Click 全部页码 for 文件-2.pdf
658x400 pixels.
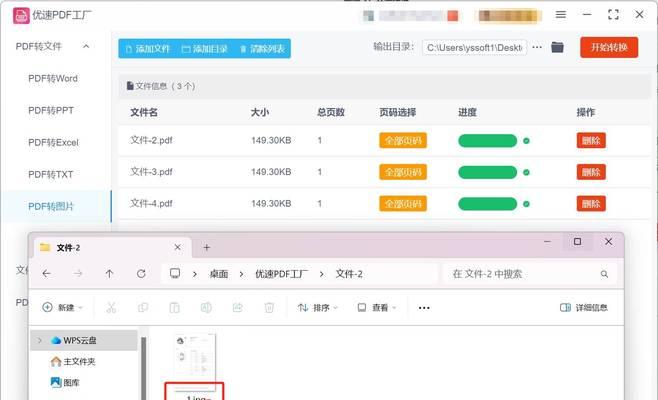tap(403, 141)
